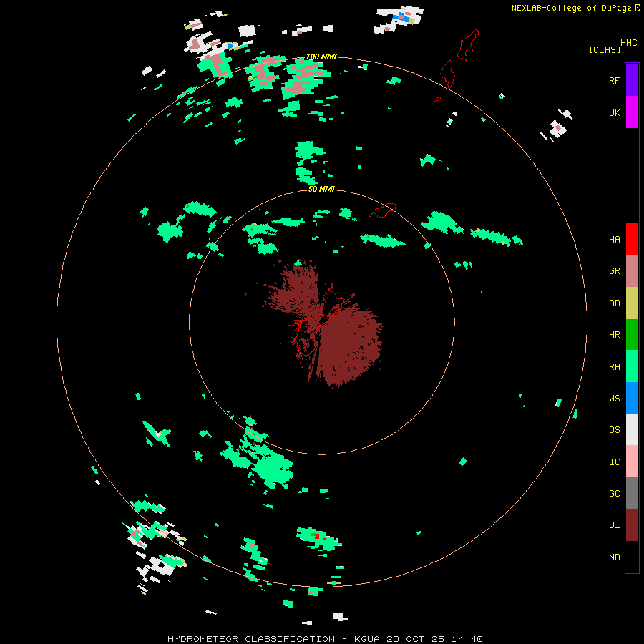644x644 pixels.
Task: Click the ND legend label
Action: (x=614, y=557)
